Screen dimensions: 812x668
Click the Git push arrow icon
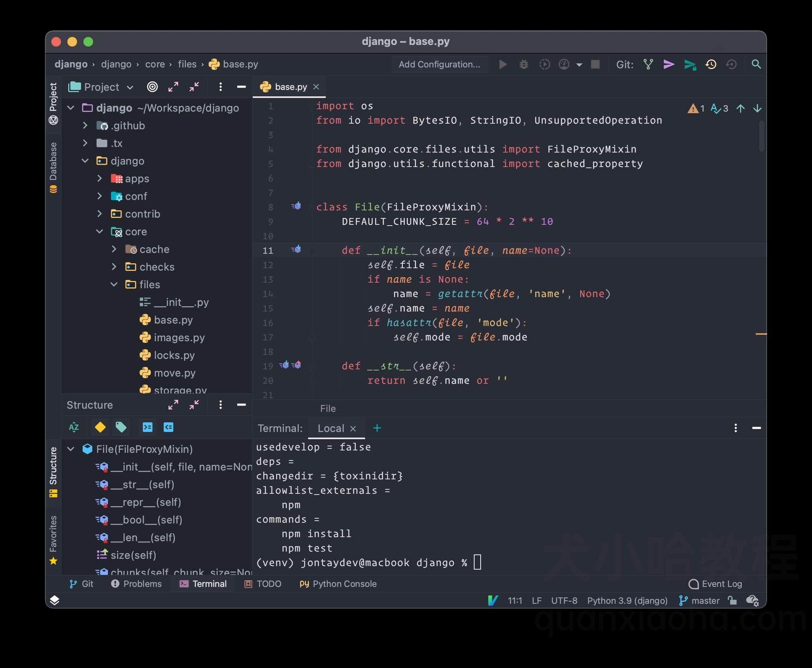[670, 64]
